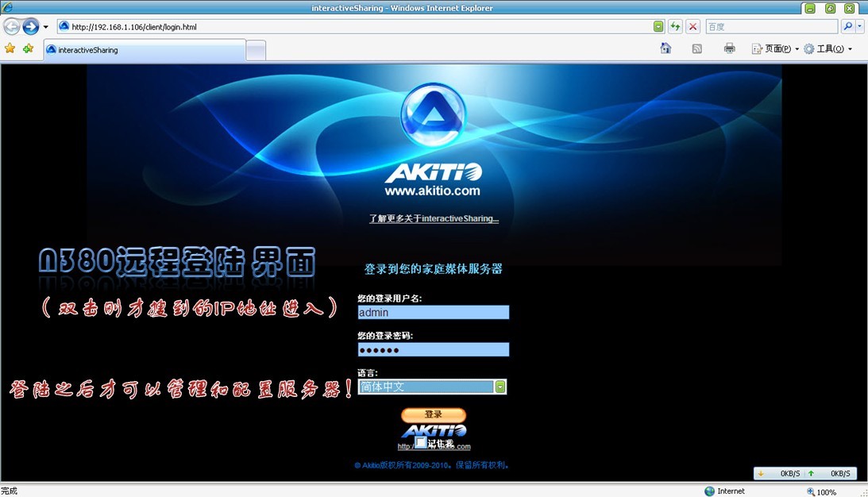Go back with the browser Back arrow

point(12,26)
